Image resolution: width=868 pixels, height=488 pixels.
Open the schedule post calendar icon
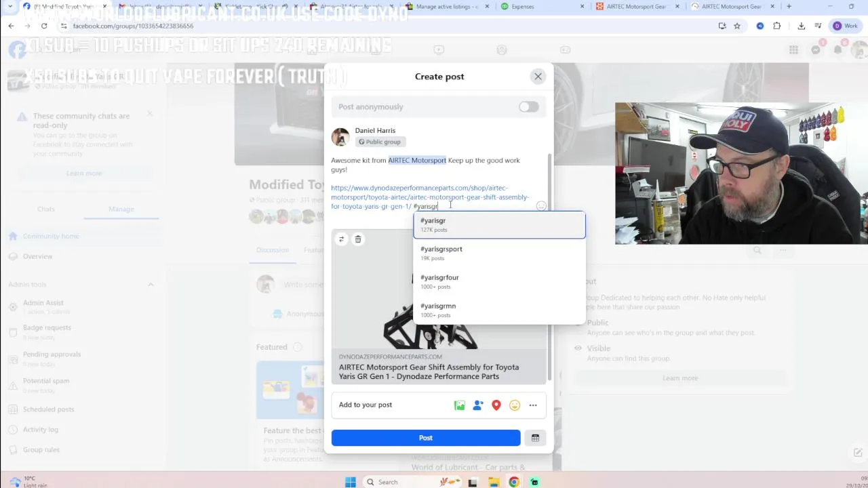pyautogui.click(x=535, y=438)
